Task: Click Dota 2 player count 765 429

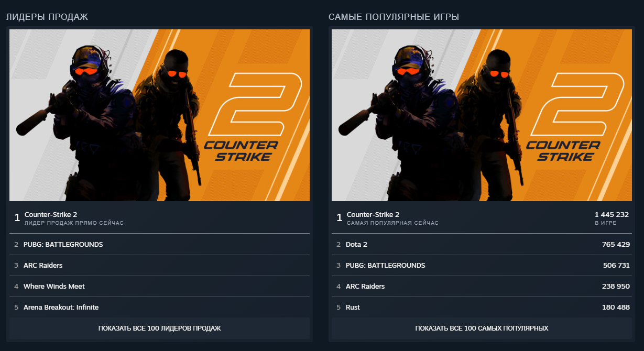Action: [616, 245]
